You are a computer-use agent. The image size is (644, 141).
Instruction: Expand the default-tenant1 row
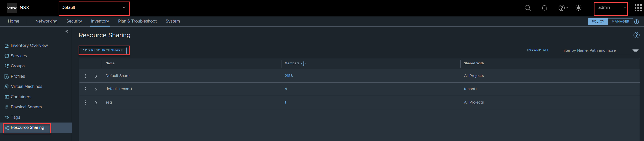coord(96,89)
